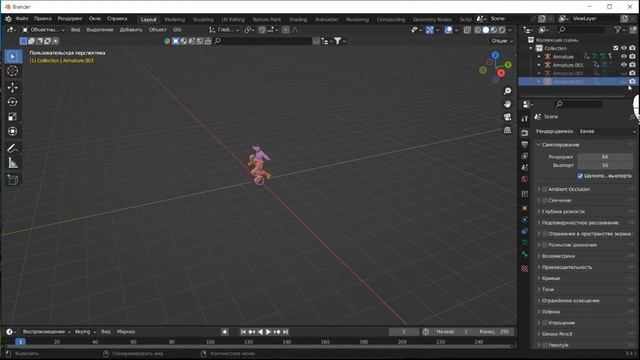Screen dimensions: 640x360
Task: Open the Playback dropdown in timeline
Action: (46, 332)
